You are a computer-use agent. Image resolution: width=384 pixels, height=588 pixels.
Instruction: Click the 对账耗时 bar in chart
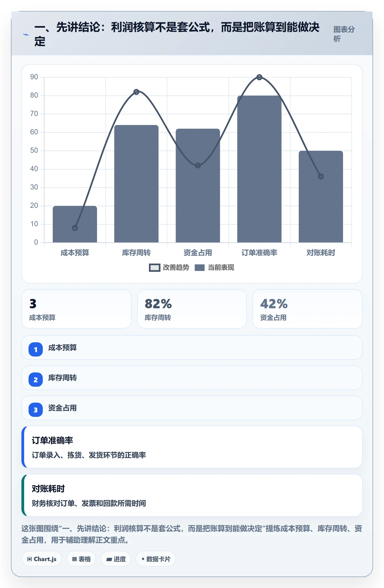click(x=321, y=197)
